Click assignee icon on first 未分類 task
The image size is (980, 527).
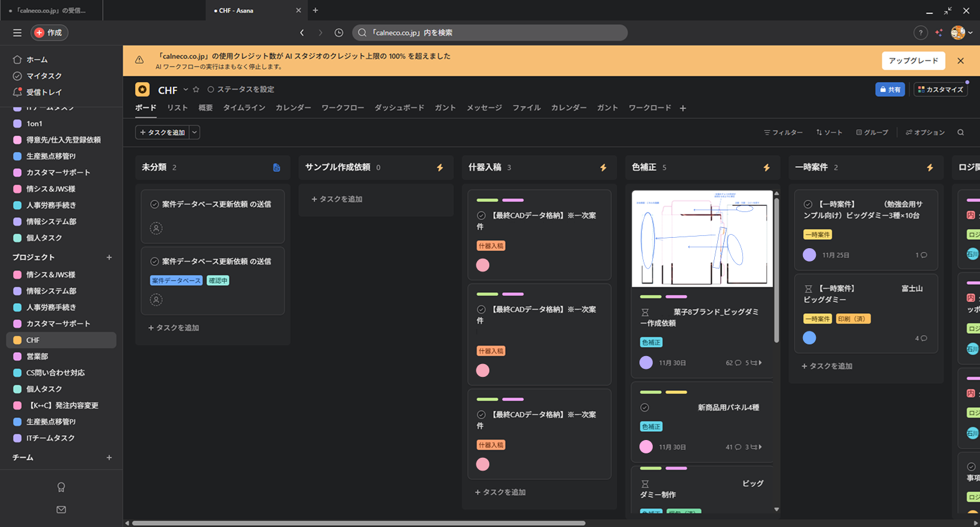click(x=156, y=228)
